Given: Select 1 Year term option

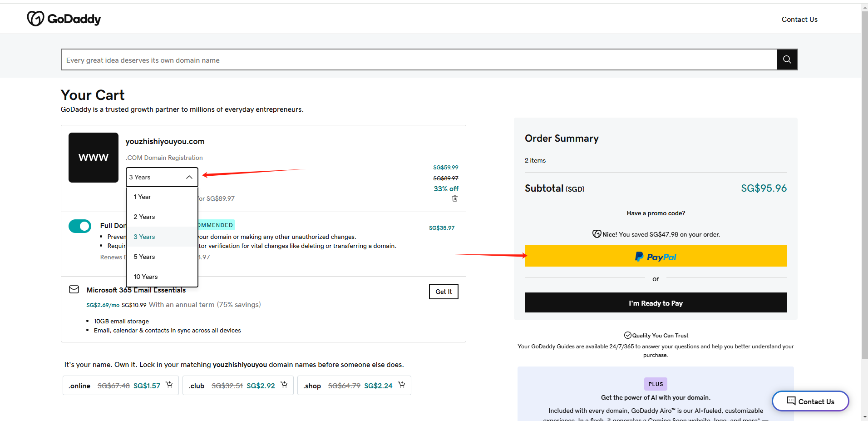Looking at the screenshot, I should click(162, 197).
